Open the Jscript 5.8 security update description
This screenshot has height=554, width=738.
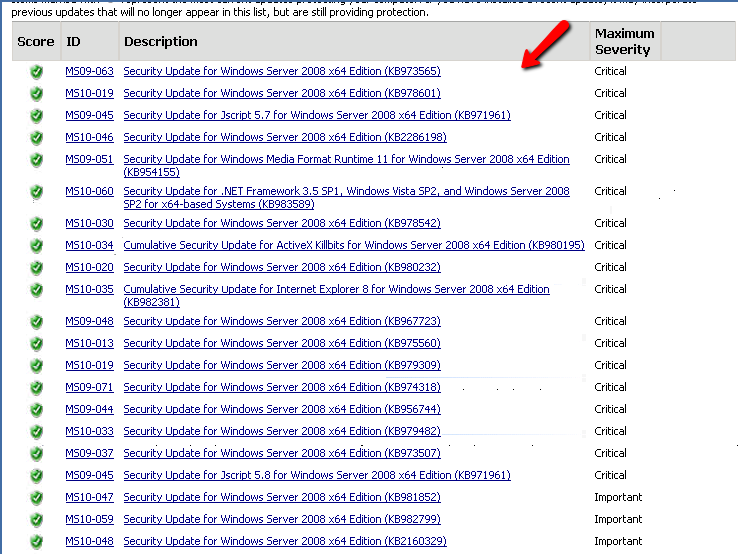click(x=317, y=475)
